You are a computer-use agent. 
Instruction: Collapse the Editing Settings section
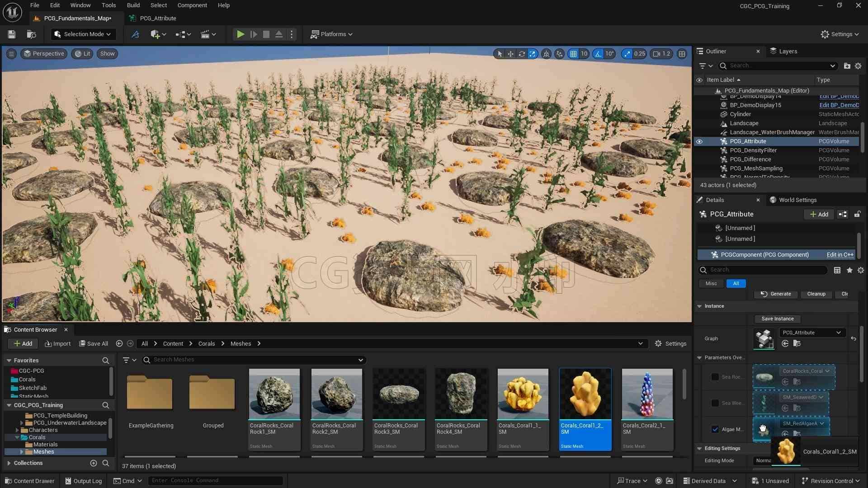pos(699,449)
